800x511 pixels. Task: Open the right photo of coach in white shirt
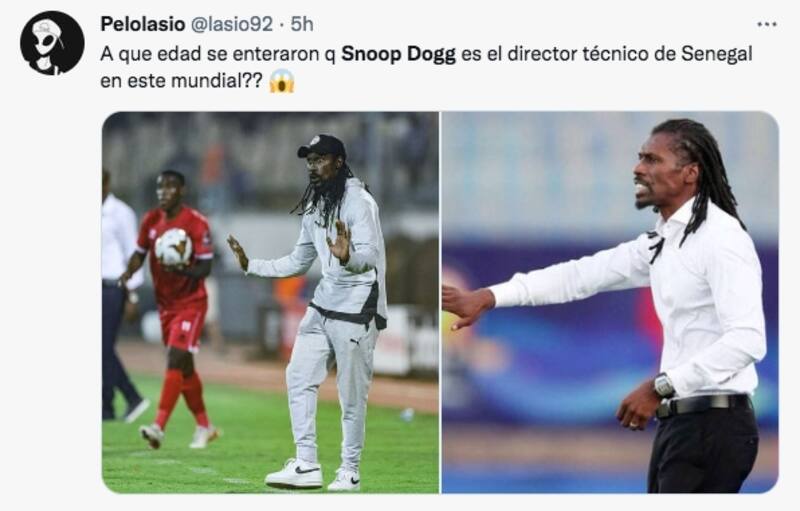tap(610, 302)
